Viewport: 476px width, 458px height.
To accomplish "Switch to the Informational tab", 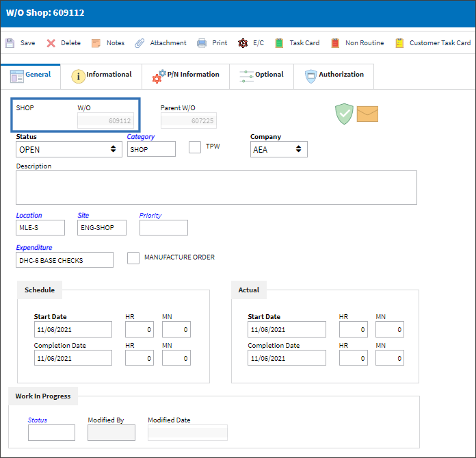I will coord(101,76).
